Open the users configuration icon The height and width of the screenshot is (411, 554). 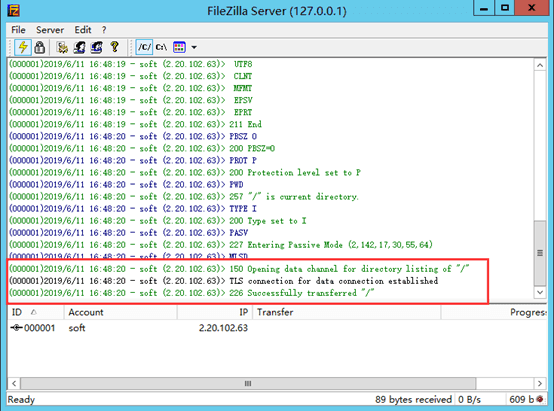point(79,47)
